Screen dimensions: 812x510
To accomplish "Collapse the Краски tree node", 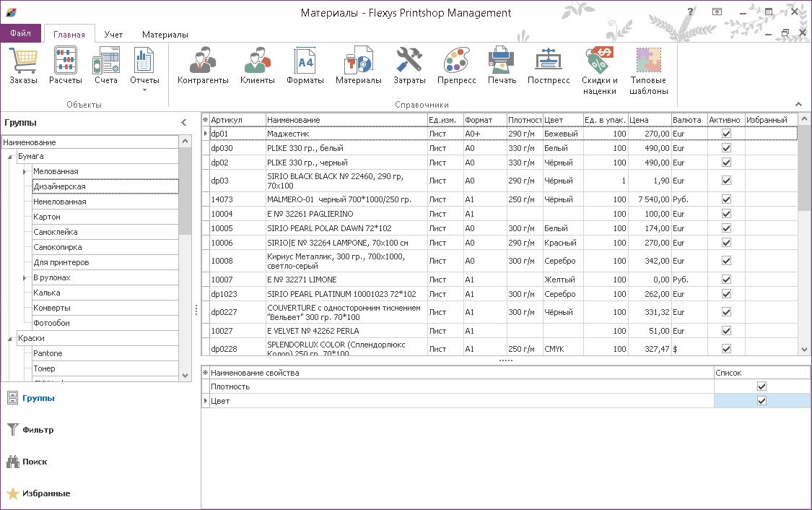I will (x=9, y=339).
